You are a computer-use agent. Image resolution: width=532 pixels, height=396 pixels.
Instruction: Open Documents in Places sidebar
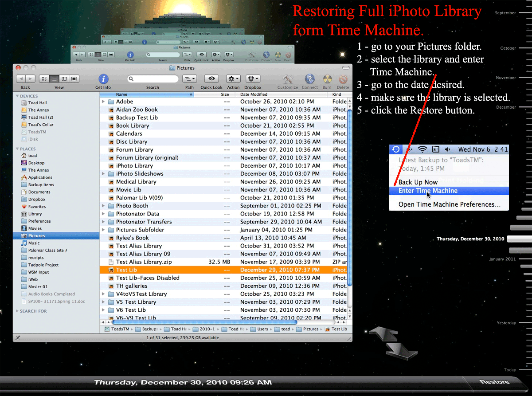tap(39, 192)
